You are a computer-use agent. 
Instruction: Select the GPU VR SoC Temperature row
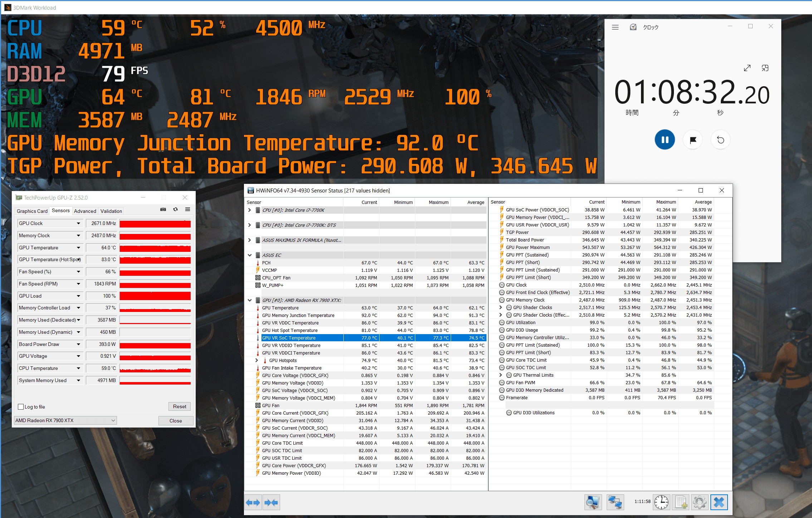pos(366,338)
